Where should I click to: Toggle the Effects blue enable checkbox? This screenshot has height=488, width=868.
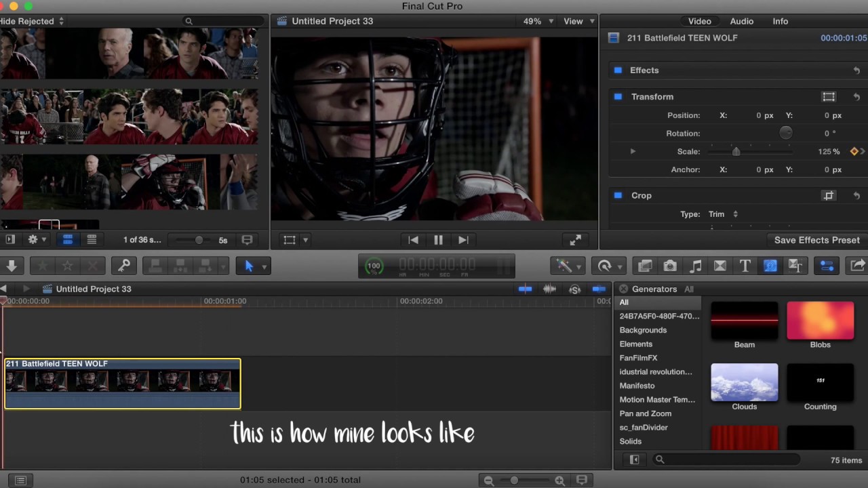618,70
